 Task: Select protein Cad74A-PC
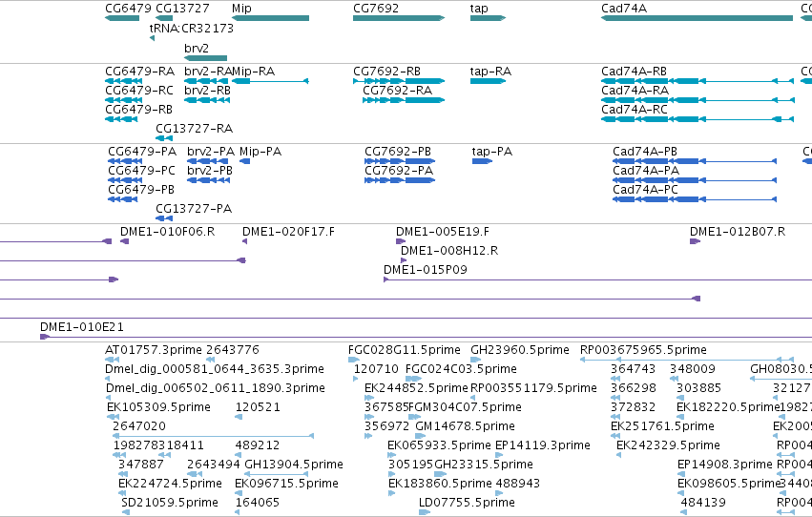(x=695, y=199)
